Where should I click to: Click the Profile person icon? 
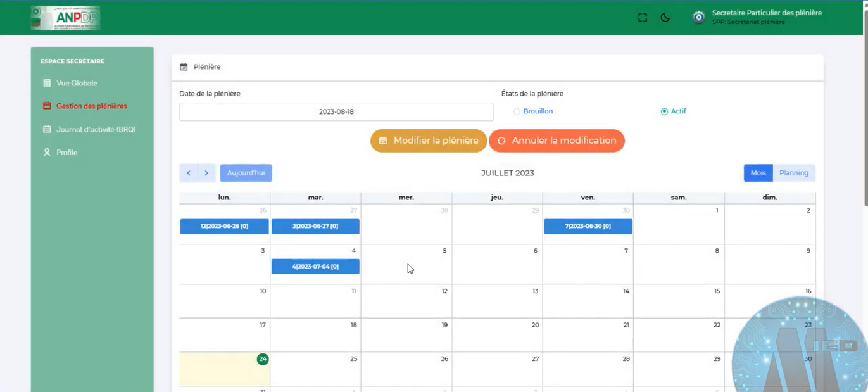[47, 153]
